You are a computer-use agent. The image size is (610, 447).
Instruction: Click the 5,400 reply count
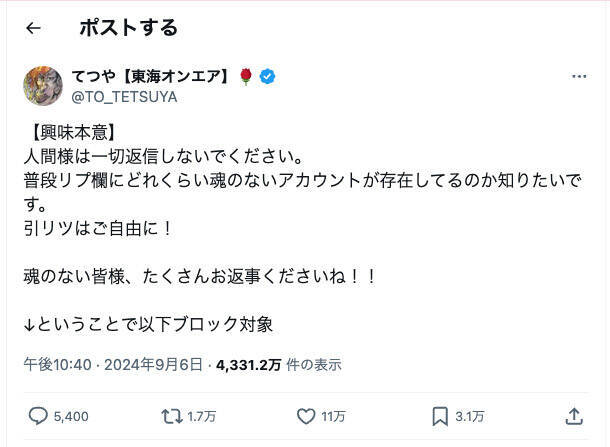coord(72,416)
